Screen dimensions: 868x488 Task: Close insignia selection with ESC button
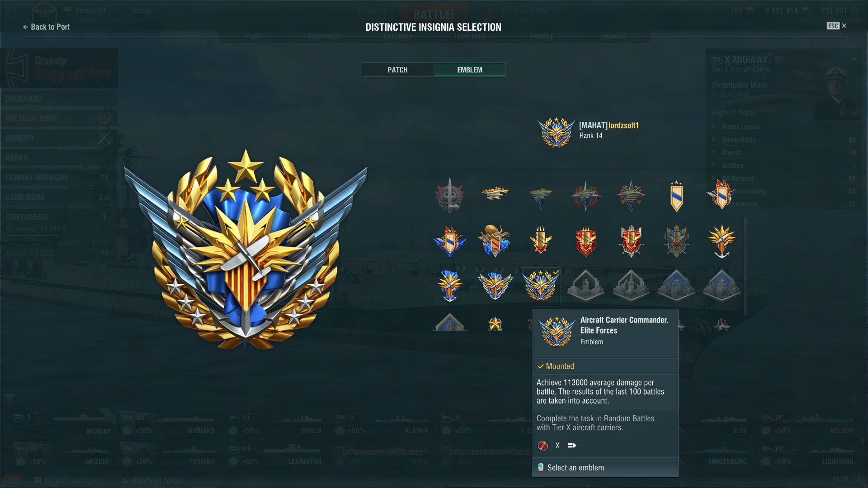[836, 26]
